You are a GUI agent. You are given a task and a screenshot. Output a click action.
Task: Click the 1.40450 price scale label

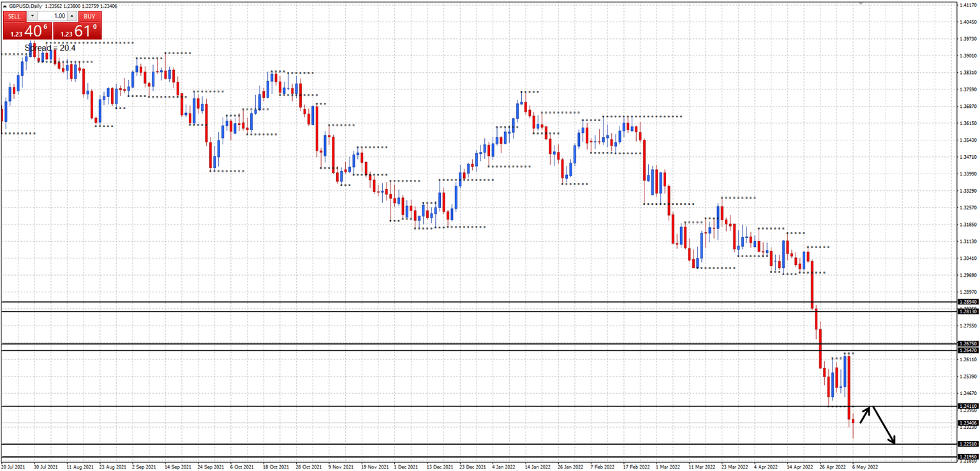click(968, 22)
